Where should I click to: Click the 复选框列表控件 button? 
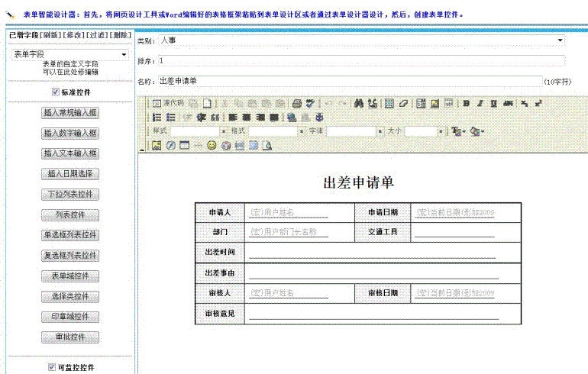coord(70,256)
